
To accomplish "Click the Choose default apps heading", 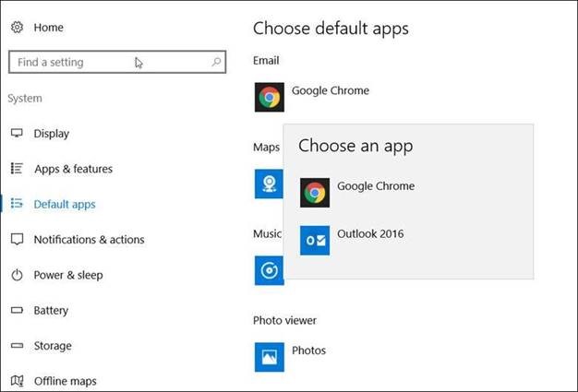I will point(331,30).
